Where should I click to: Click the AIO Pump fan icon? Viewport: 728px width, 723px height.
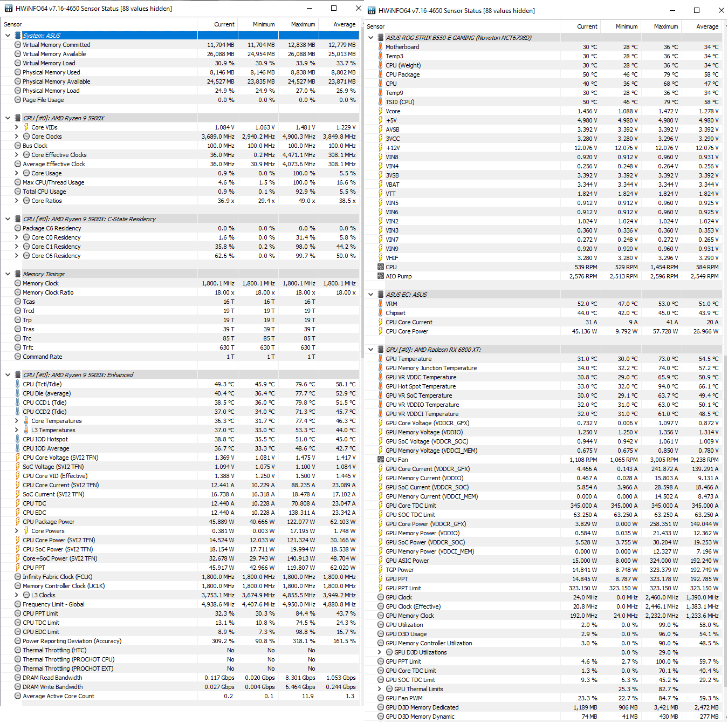381,276
